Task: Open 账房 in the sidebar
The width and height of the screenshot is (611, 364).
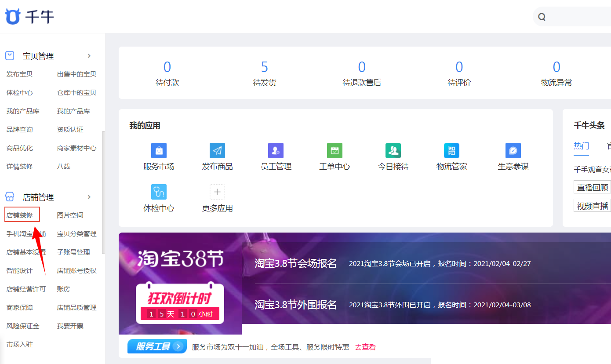Action: (x=63, y=289)
